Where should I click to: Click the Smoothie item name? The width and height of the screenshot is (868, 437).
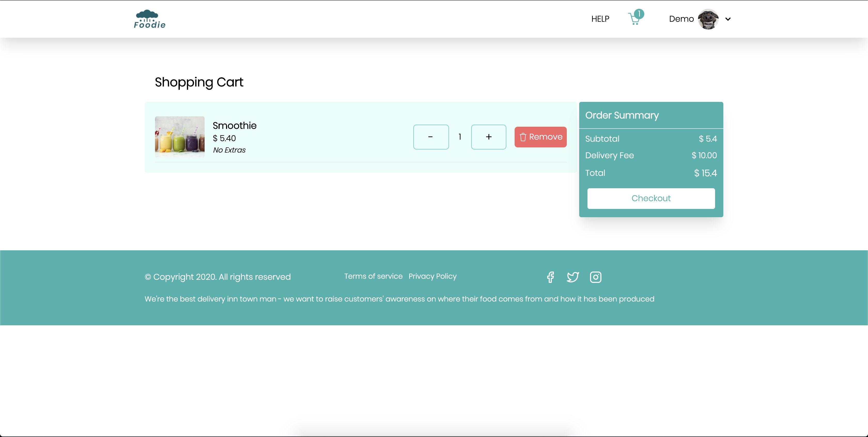tap(235, 125)
